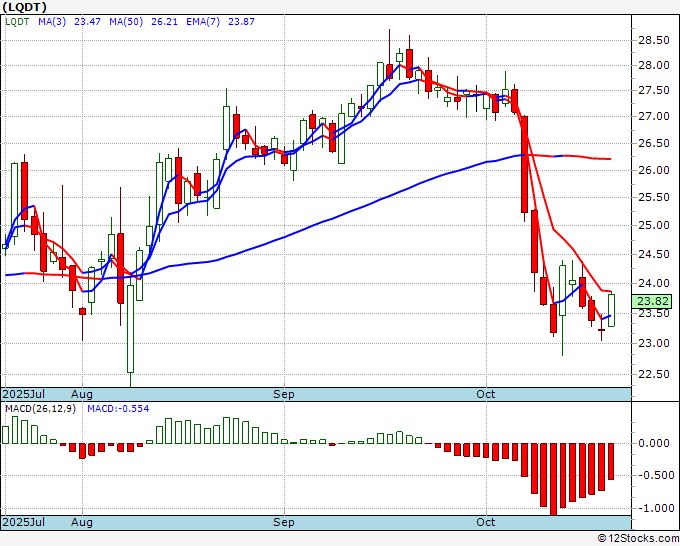680x546 pixels.
Task: Click the 24.00 price axis label
Action: click(x=654, y=283)
